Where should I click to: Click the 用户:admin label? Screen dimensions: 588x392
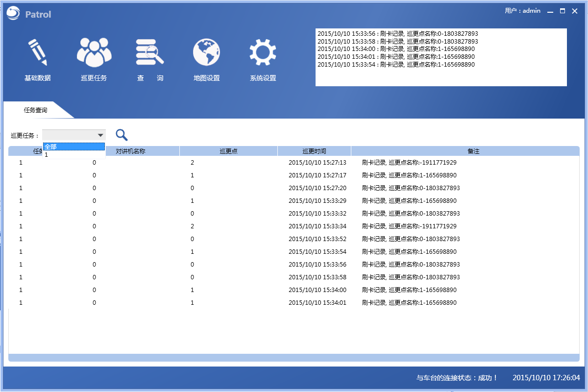[x=522, y=11]
